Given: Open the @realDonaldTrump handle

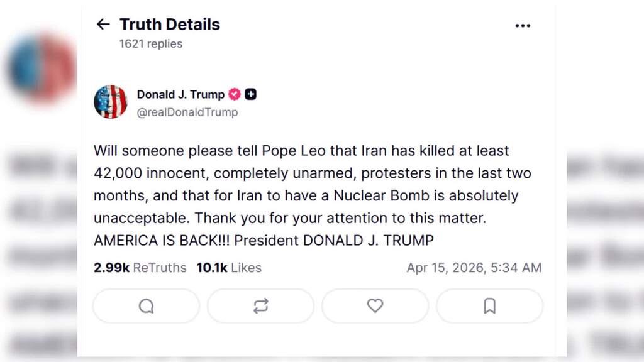Looking at the screenshot, I should tap(187, 112).
